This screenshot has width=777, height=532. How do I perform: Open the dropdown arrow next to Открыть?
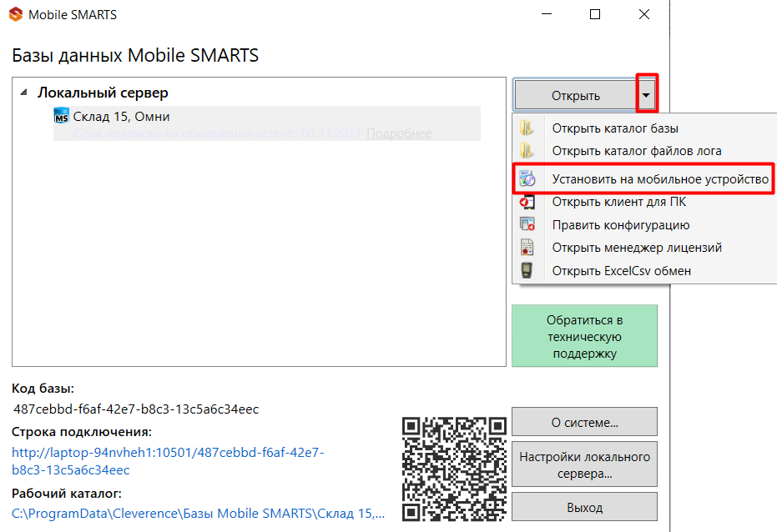[646, 95]
